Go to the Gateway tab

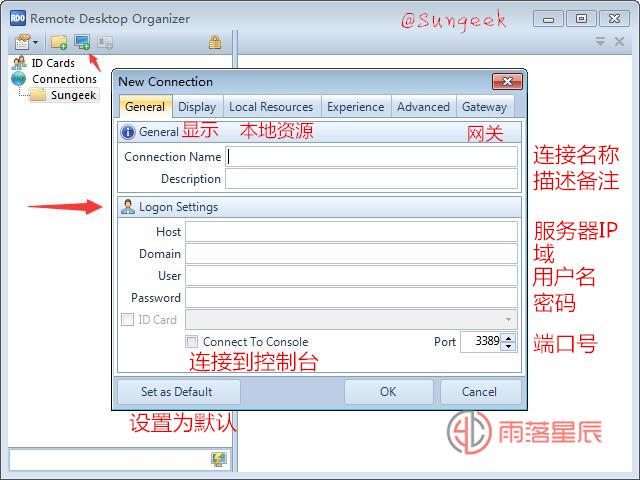tap(484, 107)
